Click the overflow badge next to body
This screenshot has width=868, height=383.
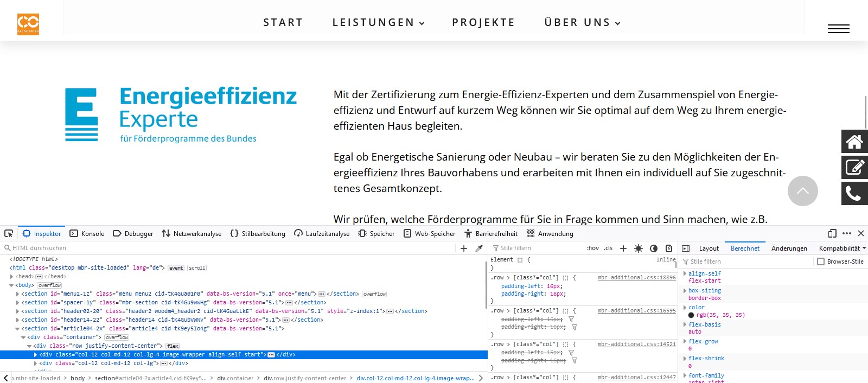pyautogui.click(x=49, y=285)
